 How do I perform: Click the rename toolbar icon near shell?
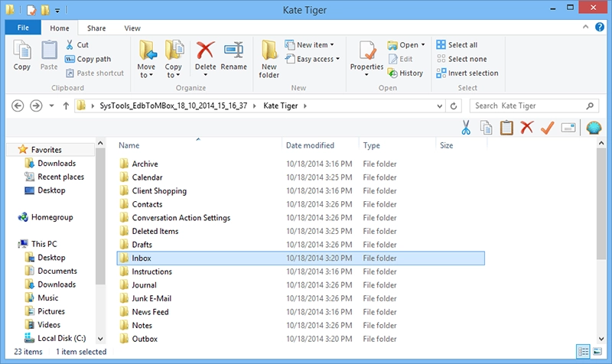click(x=568, y=128)
